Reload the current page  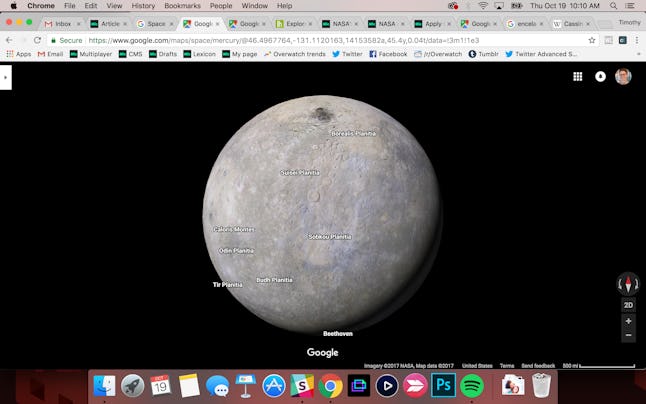click(37, 40)
